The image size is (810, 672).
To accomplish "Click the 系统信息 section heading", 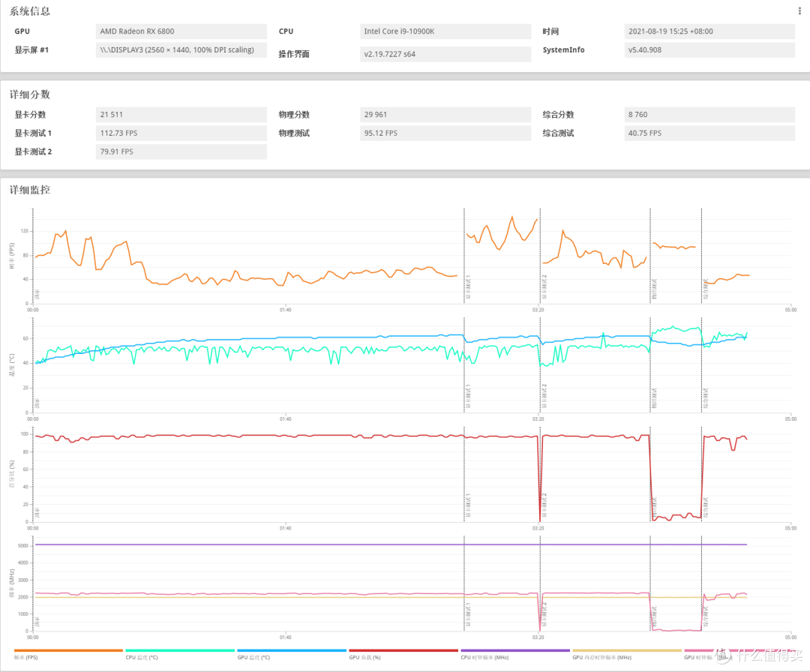I will coord(30,11).
